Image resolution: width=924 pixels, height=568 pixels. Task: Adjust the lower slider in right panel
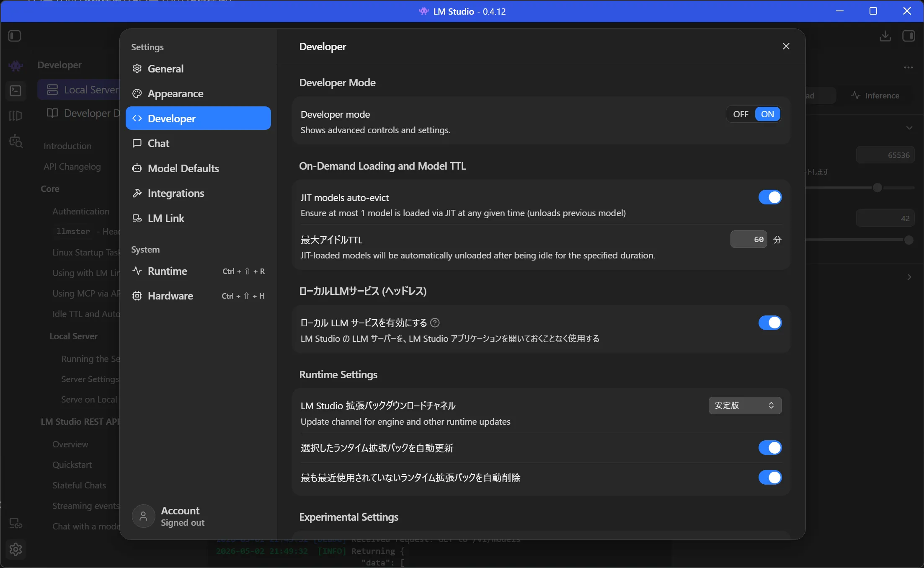click(908, 240)
